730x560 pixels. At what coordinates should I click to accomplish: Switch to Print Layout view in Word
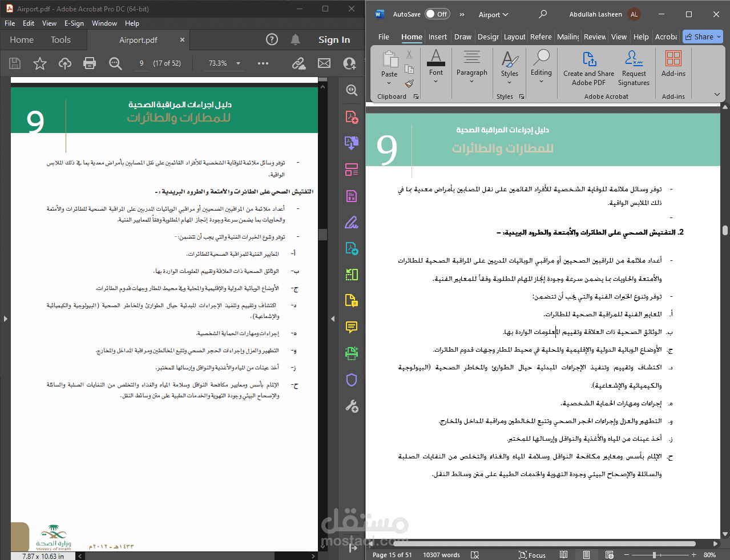click(586, 555)
